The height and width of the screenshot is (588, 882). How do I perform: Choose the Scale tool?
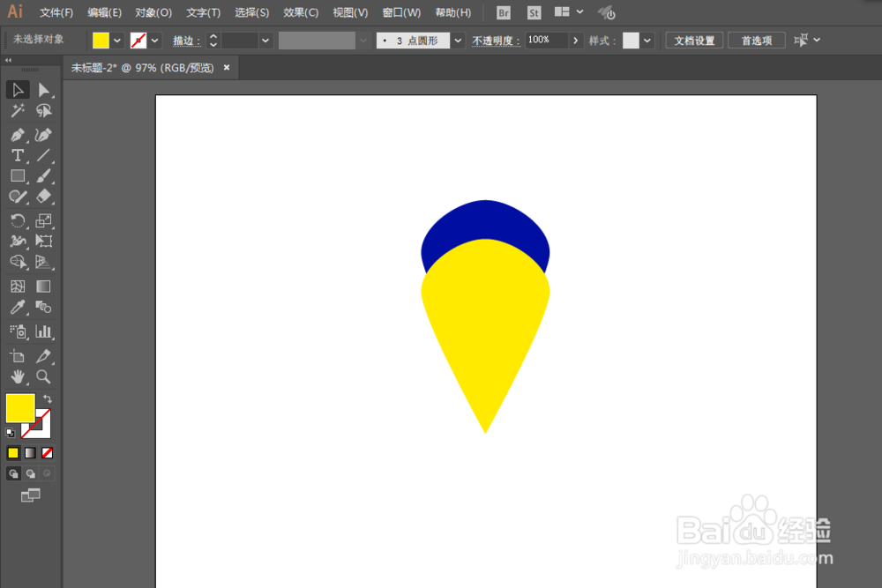43,220
